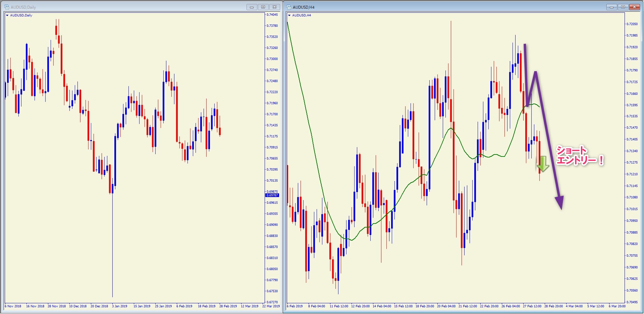The width and height of the screenshot is (644, 314).
Task: Restore the AUDUSD,H4 chart window
Action: tap(623, 7)
